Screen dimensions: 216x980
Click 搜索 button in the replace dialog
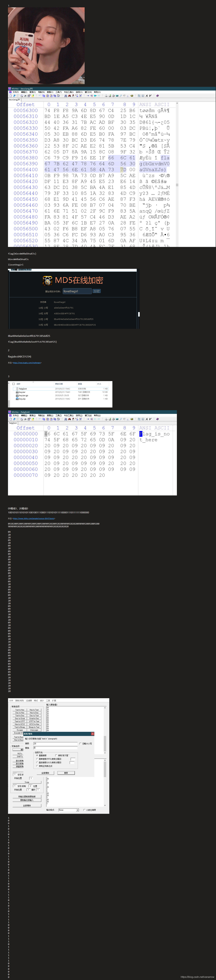pyautogui.click(x=66, y=773)
